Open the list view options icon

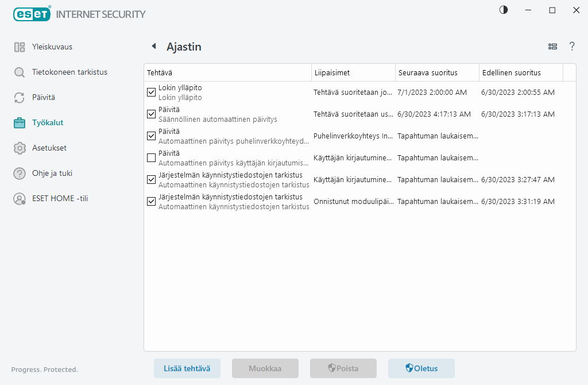(x=552, y=47)
